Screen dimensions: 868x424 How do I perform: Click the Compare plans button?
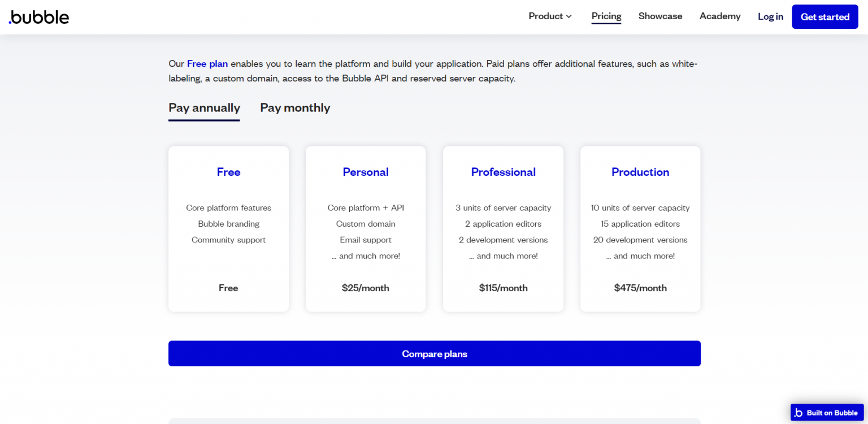[x=434, y=354]
